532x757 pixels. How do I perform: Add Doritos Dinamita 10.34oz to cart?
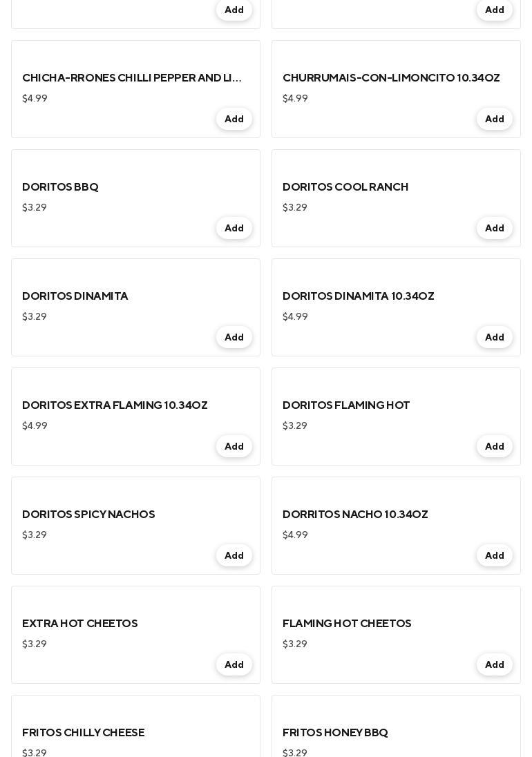coord(494,337)
